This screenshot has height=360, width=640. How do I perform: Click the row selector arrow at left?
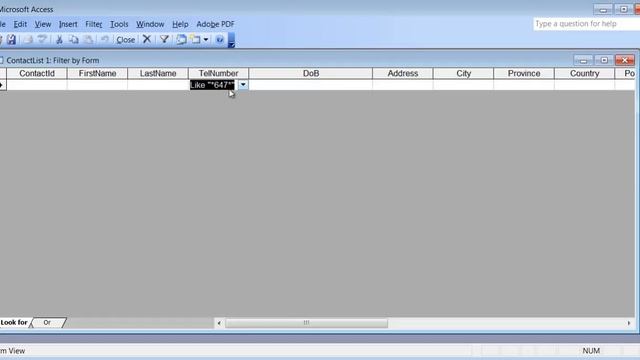(2, 85)
